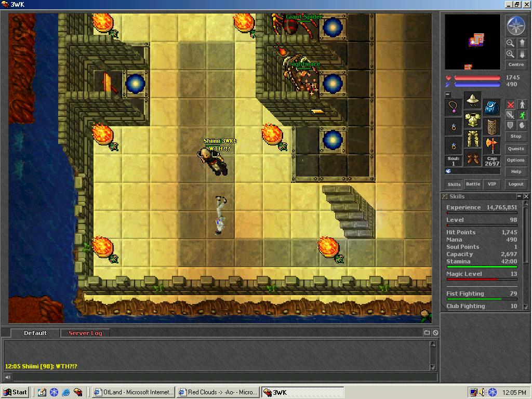The height and width of the screenshot is (399, 532).
Task: Click the chat scrollbar up arrow
Action: point(433,344)
